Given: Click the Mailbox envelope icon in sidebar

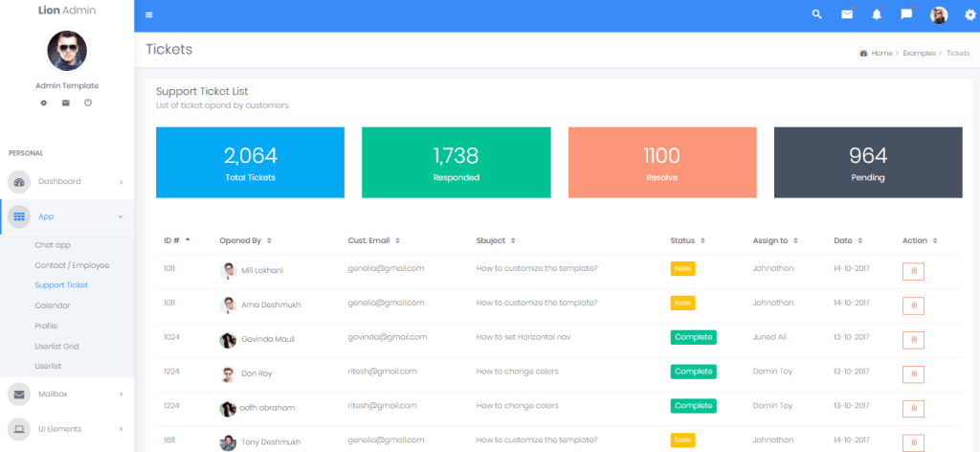Looking at the screenshot, I should tap(19, 395).
